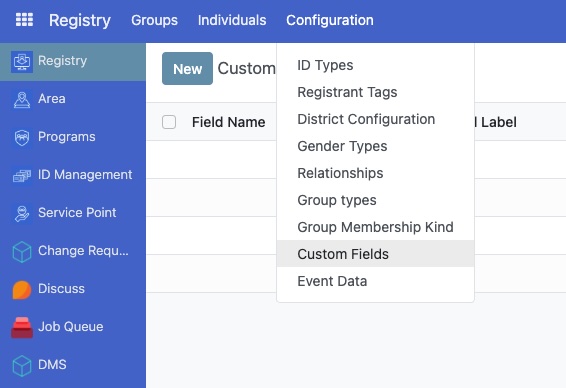Go to Service Point in the sidebar

(77, 213)
